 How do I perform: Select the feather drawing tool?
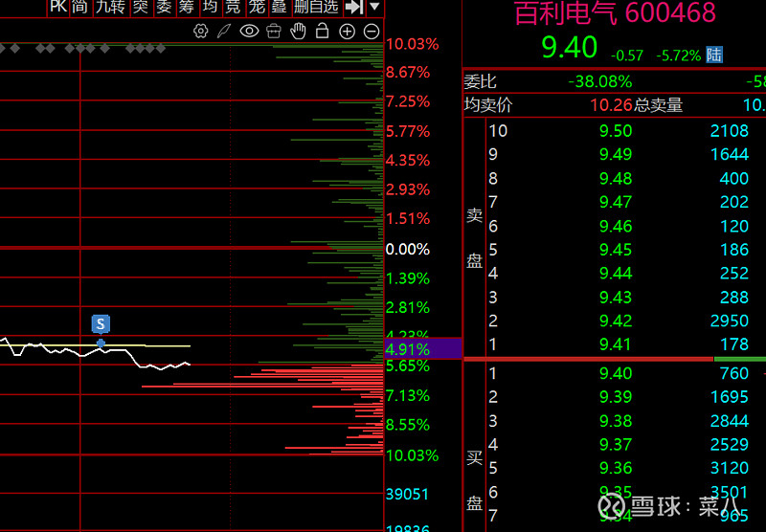(224, 32)
